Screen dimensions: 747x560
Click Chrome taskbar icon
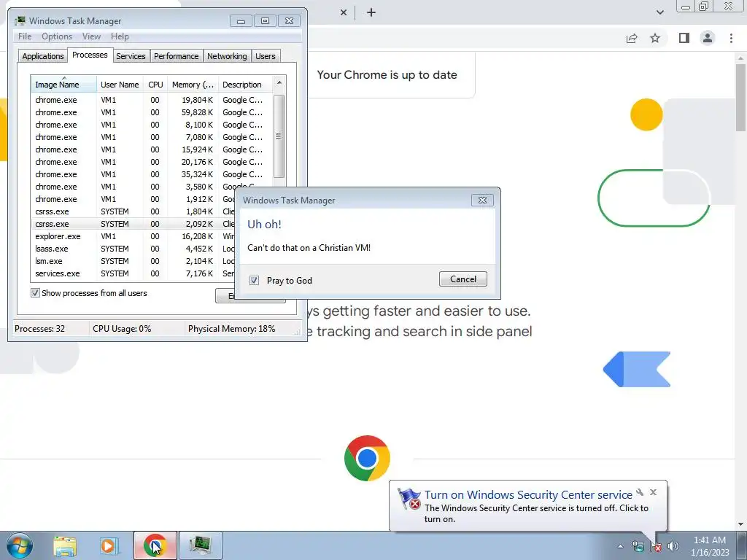coord(155,545)
